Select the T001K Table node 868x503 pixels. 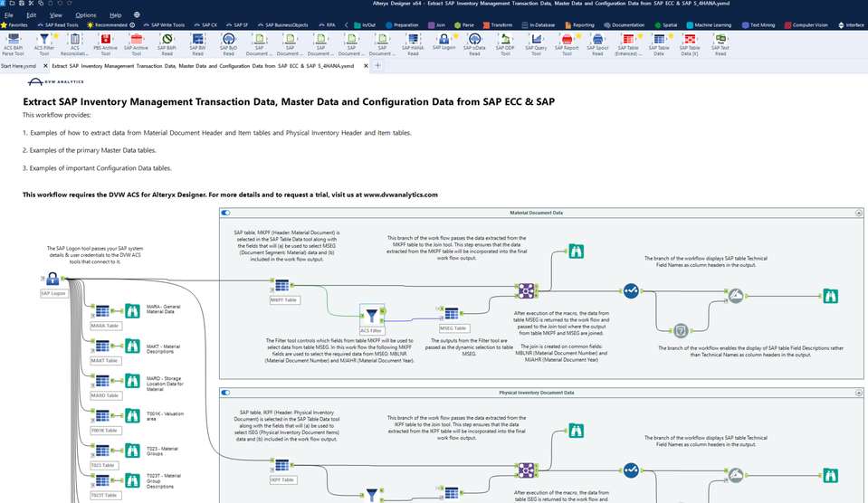(x=102, y=416)
